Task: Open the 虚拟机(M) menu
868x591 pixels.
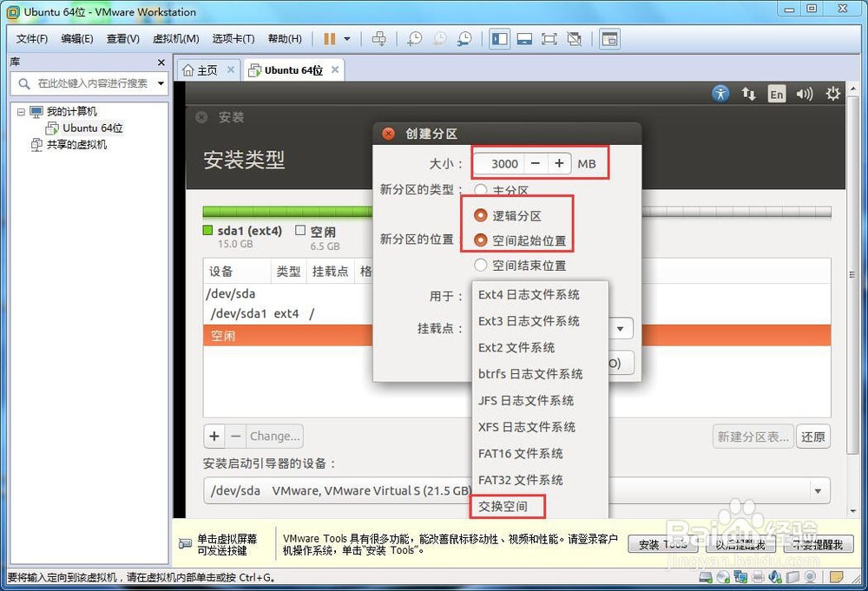Action: (176, 39)
